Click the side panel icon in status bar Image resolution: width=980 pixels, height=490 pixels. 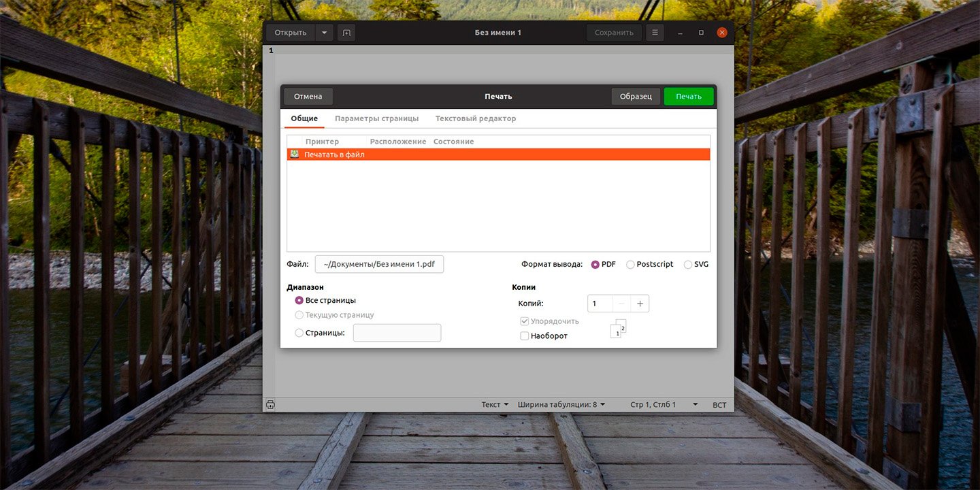tap(270, 405)
